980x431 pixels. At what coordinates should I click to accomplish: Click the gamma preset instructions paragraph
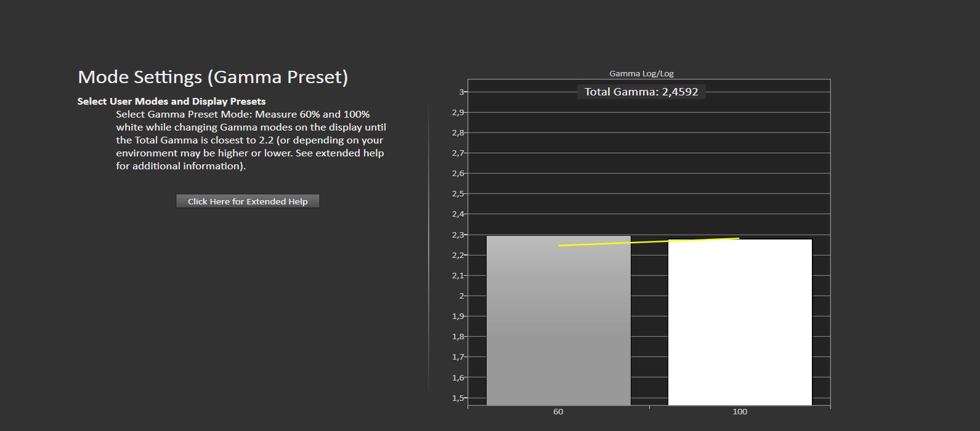coord(251,140)
